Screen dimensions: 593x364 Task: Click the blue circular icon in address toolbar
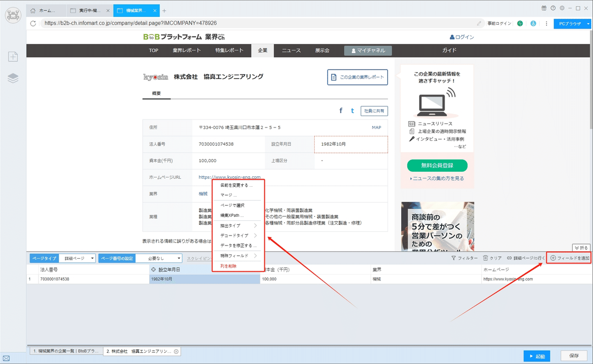coord(533,23)
